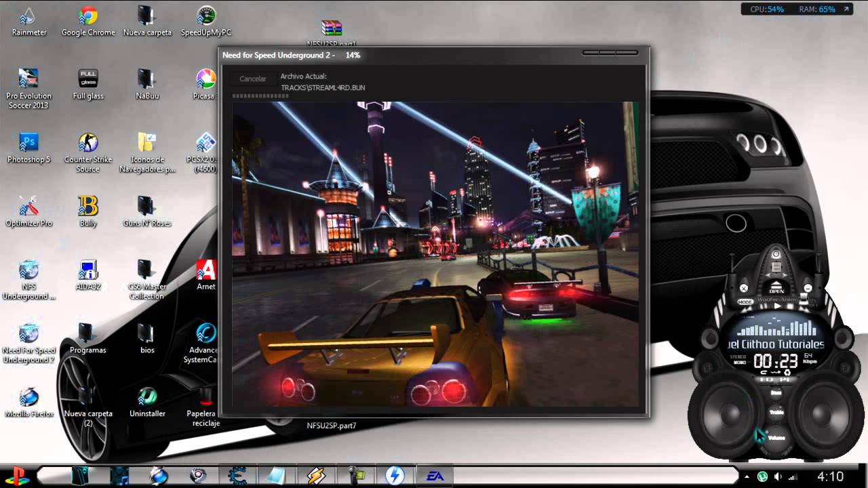The image size is (868, 488).
Task: Launch Google Chrome from the desktop
Action: click(88, 21)
